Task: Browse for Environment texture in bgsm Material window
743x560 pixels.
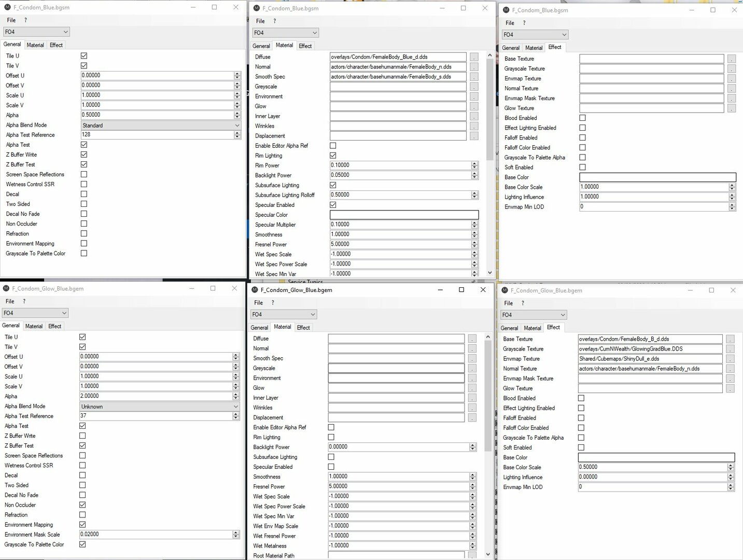Action: pos(474,96)
